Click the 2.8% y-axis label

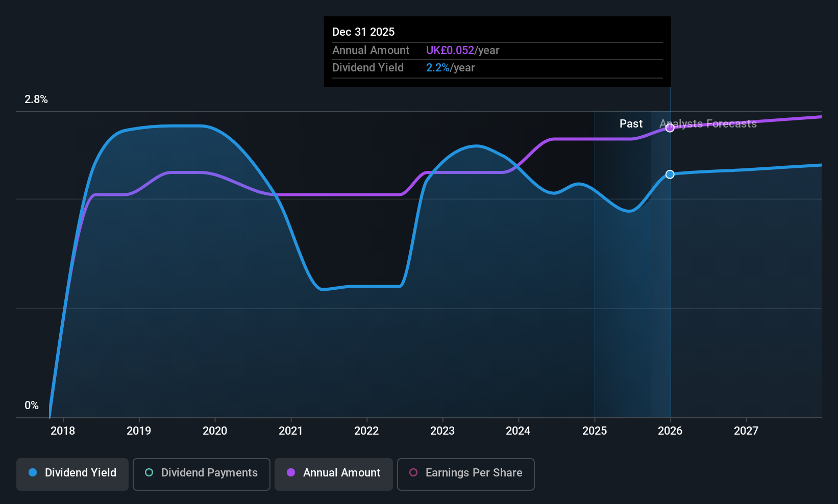(36, 99)
